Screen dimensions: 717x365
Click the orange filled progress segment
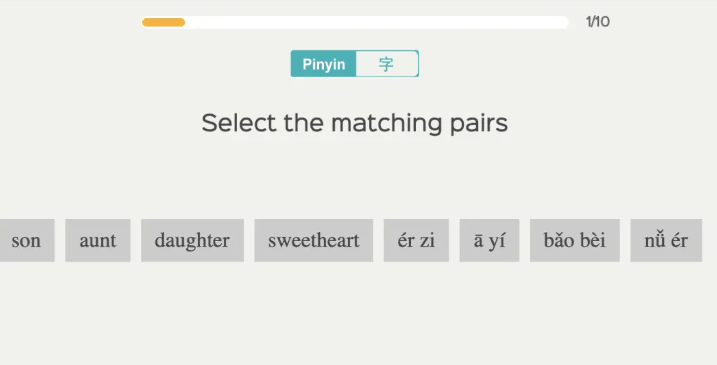[163, 22]
